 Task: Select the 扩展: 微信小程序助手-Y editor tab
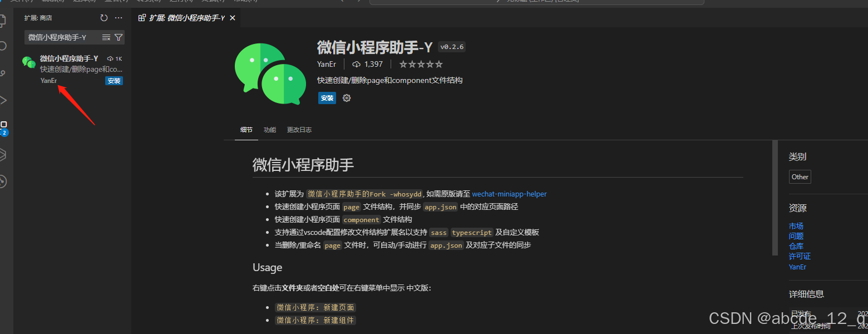pos(187,18)
